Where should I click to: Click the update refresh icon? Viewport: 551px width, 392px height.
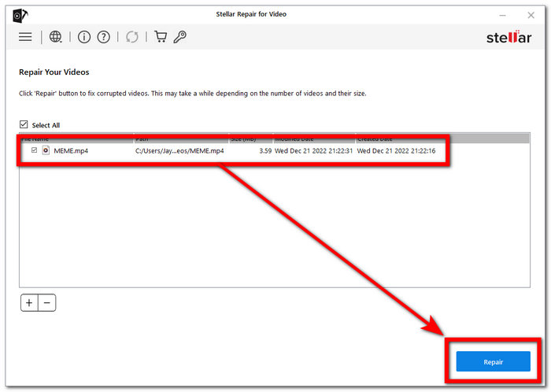click(132, 37)
